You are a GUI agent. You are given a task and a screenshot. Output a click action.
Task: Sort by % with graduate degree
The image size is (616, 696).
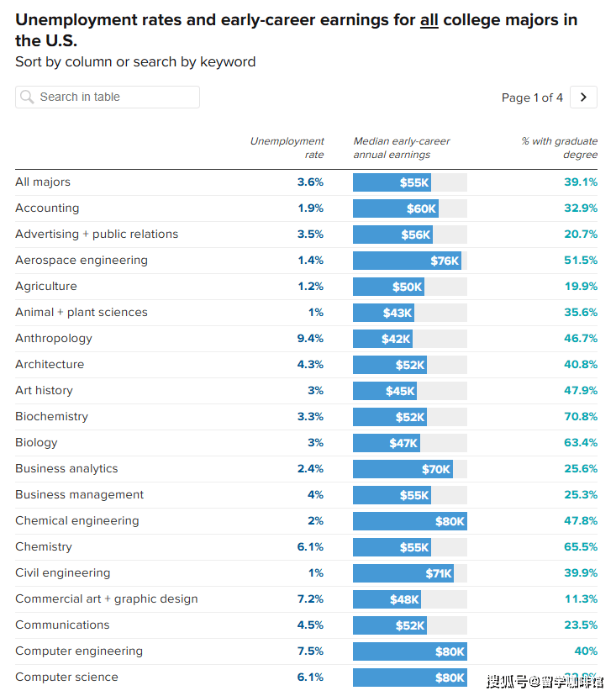[559, 148]
